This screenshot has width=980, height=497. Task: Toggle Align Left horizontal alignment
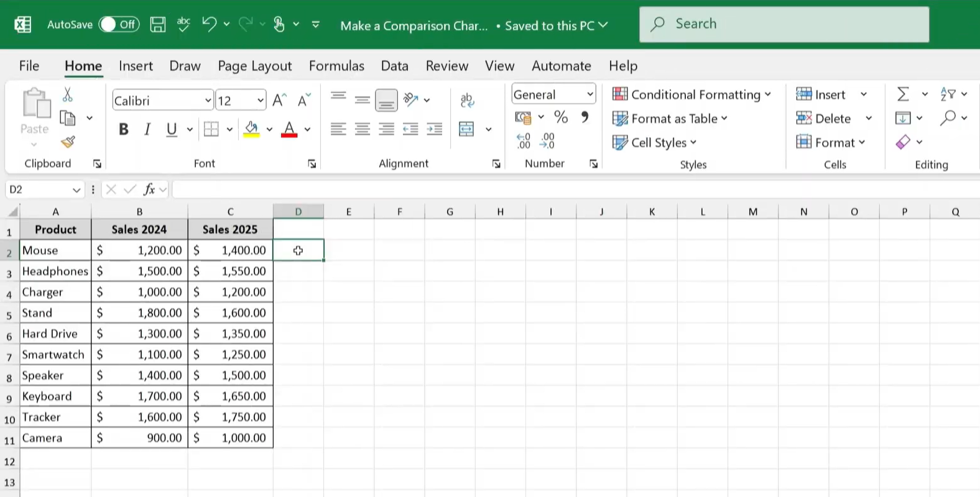[x=338, y=129]
